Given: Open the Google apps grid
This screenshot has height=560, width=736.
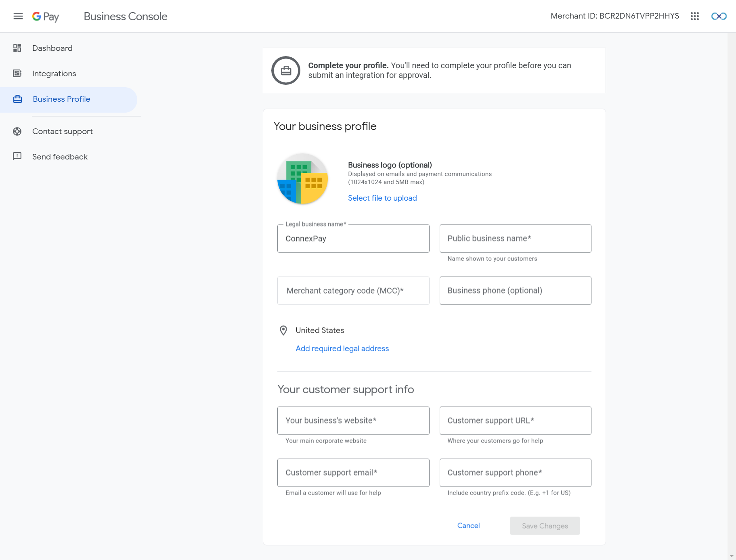Looking at the screenshot, I should tap(694, 16).
